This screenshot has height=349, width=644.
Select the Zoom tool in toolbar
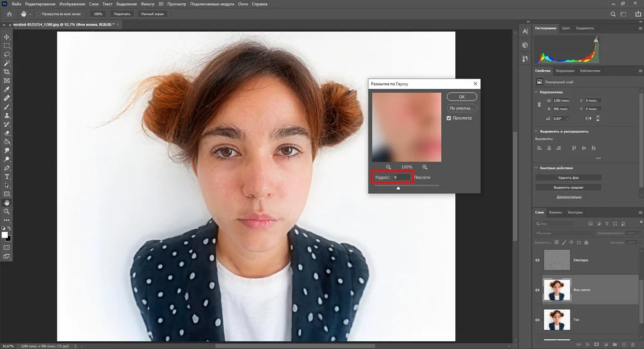click(6, 211)
